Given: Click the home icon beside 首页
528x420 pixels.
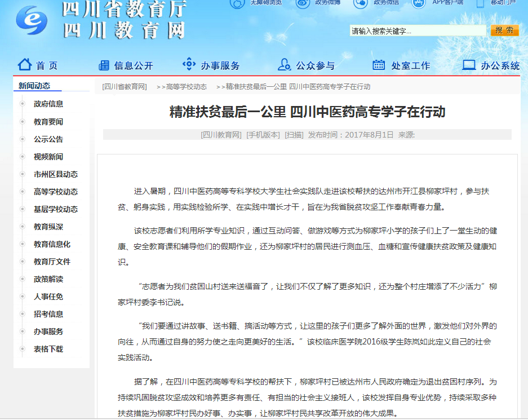Looking at the screenshot, I should (24, 65).
